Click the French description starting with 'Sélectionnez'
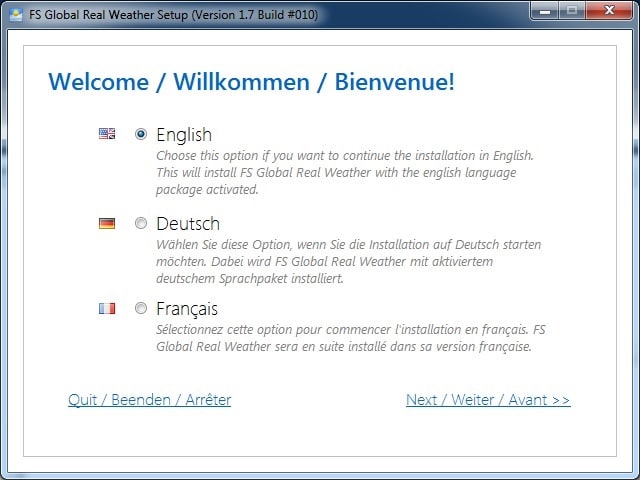640x480 pixels. 351,338
